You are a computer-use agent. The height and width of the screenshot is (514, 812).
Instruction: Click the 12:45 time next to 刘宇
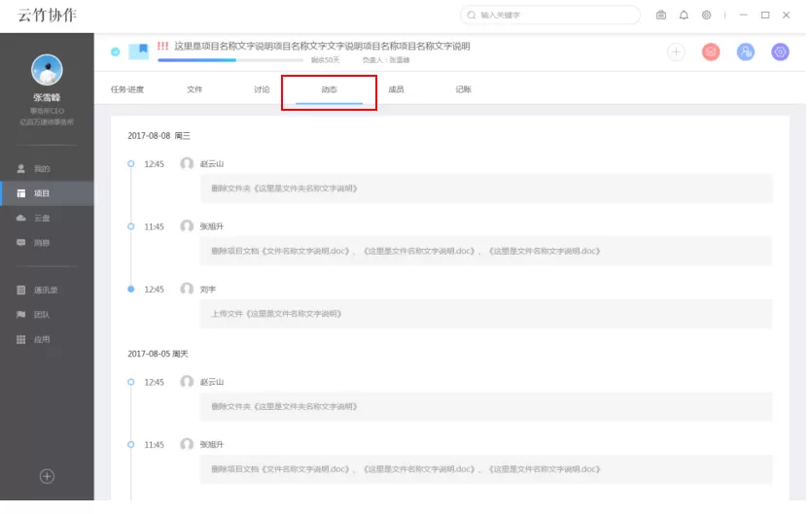[155, 290]
